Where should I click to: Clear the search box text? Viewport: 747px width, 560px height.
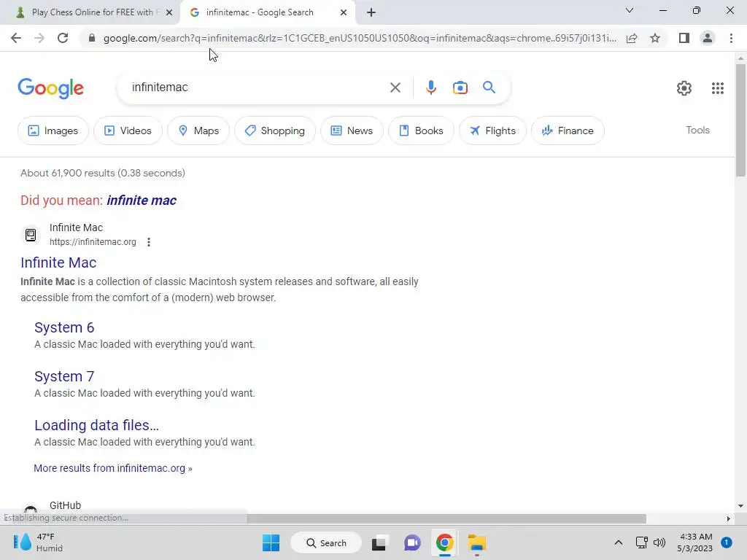[395, 87]
